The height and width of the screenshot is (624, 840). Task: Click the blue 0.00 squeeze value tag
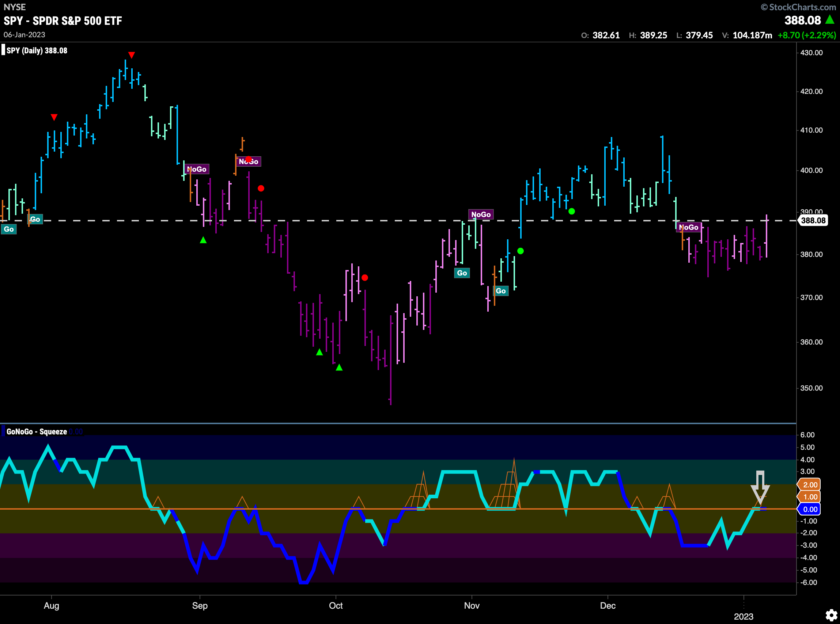click(x=809, y=509)
